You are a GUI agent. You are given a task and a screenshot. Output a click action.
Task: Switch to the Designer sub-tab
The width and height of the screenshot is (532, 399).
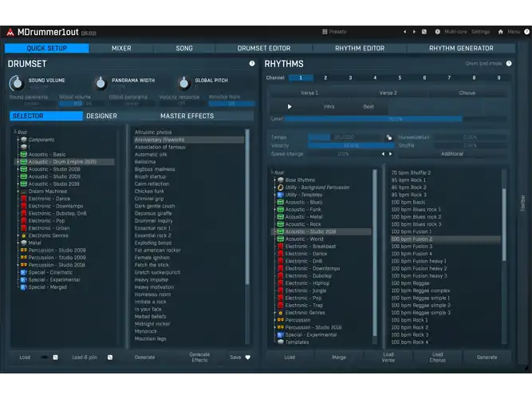pos(102,117)
